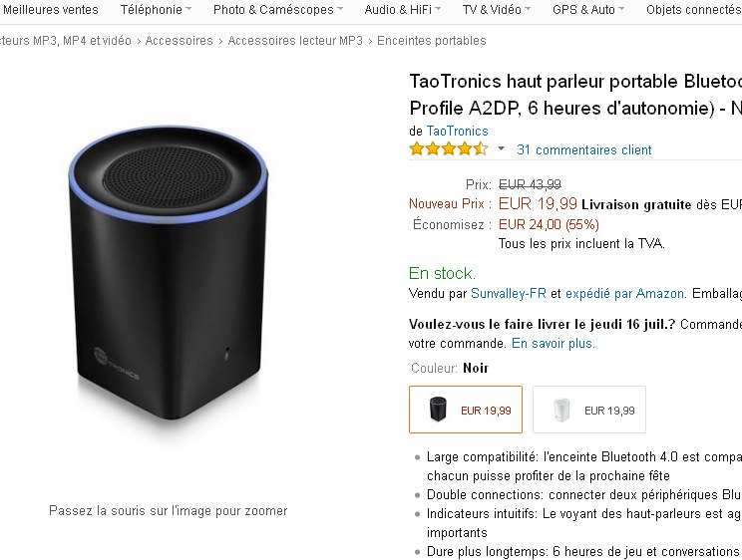The width and height of the screenshot is (742, 560).
Task: Navigate to Accessoires breadcrumb
Action: [180, 41]
